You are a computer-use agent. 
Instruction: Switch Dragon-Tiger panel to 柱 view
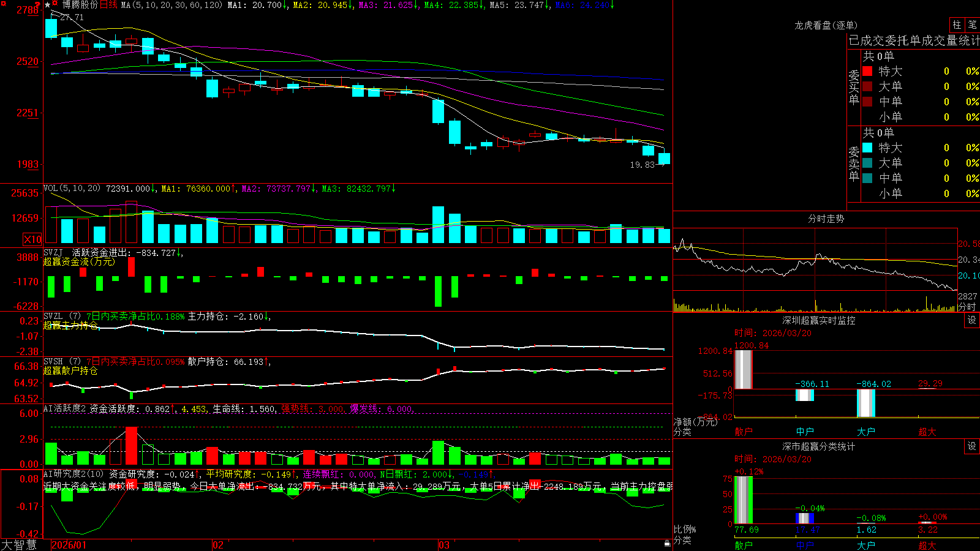click(x=957, y=24)
